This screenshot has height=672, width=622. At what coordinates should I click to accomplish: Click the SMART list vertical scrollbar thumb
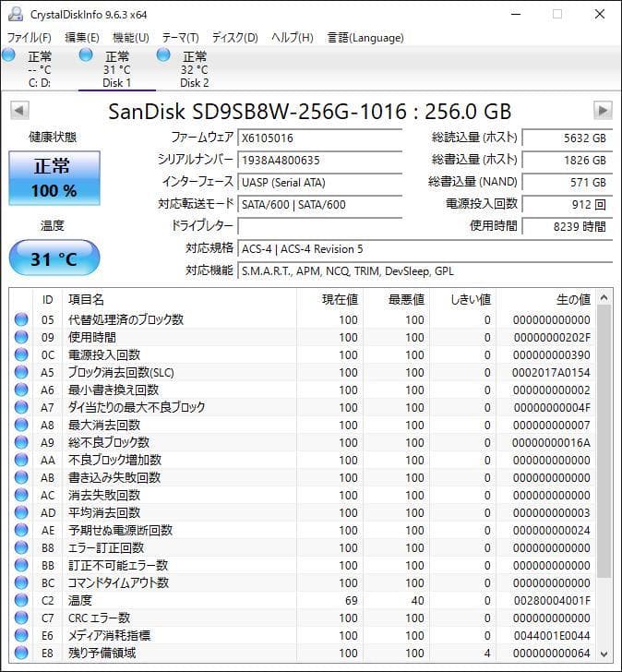[x=604, y=441]
